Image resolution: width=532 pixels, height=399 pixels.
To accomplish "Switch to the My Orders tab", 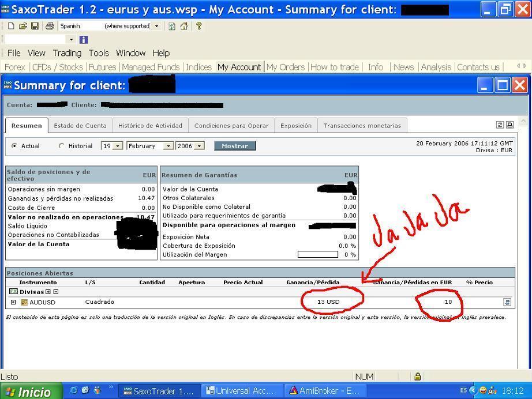I will (286, 67).
